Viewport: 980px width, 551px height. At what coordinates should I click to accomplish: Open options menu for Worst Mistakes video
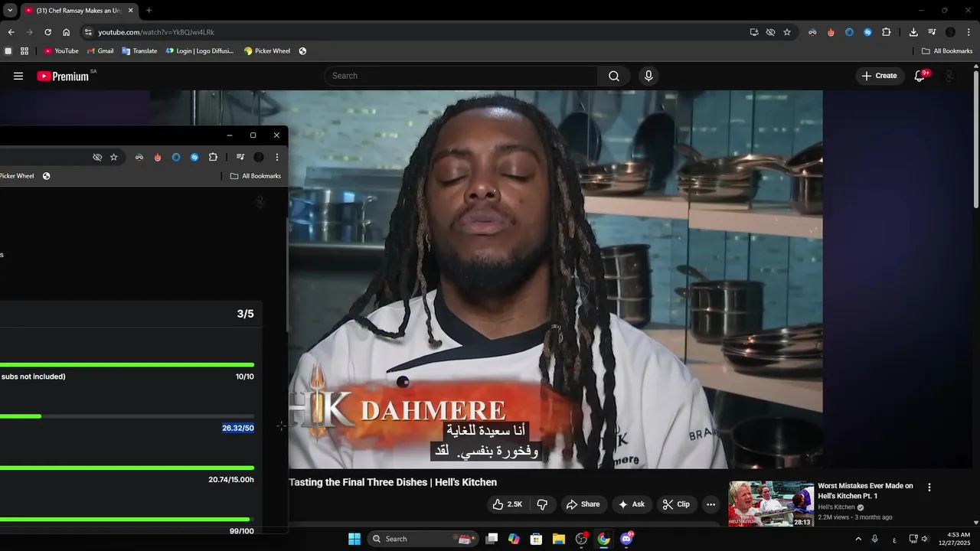(x=929, y=487)
